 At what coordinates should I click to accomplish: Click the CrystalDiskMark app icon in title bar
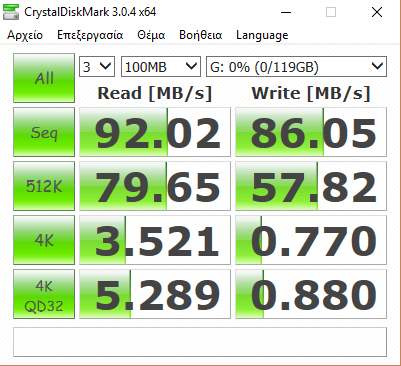(x=11, y=12)
